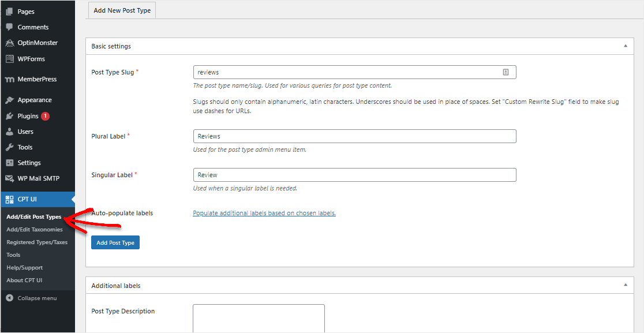Click the autofill icon in slug field

[x=506, y=72]
